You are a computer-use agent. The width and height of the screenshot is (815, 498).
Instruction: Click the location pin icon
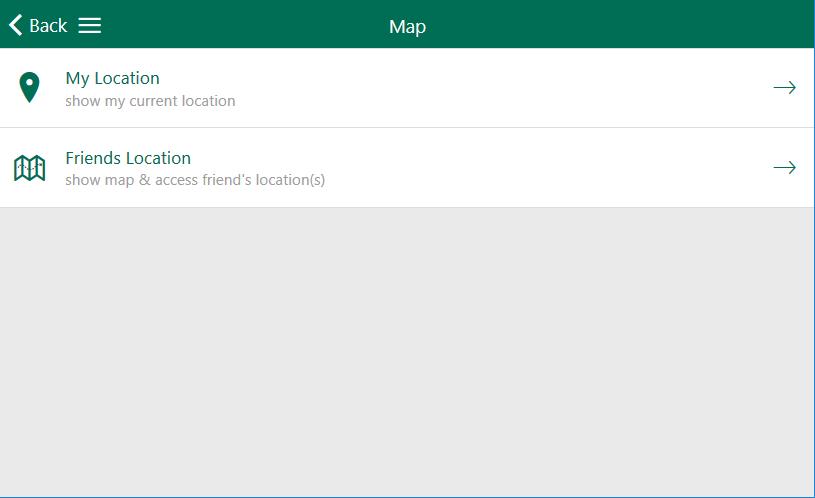[x=29, y=87]
